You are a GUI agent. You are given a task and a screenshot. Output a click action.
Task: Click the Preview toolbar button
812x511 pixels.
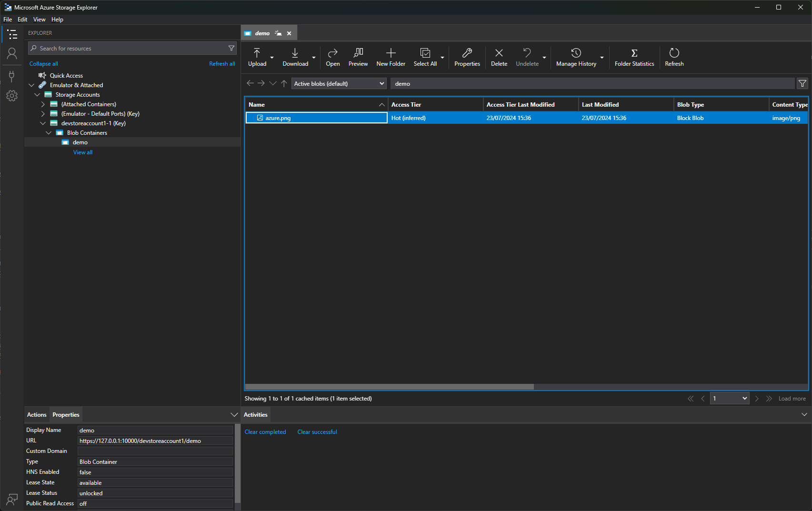click(x=358, y=58)
